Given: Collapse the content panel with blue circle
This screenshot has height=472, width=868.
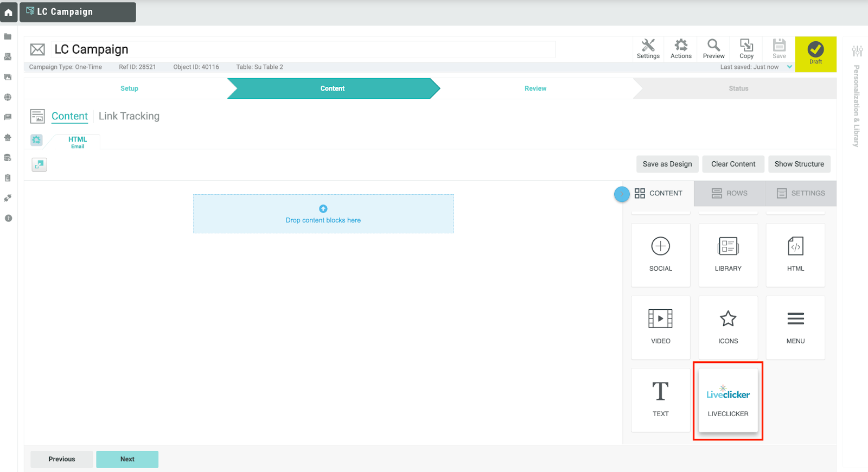Looking at the screenshot, I should (622, 194).
